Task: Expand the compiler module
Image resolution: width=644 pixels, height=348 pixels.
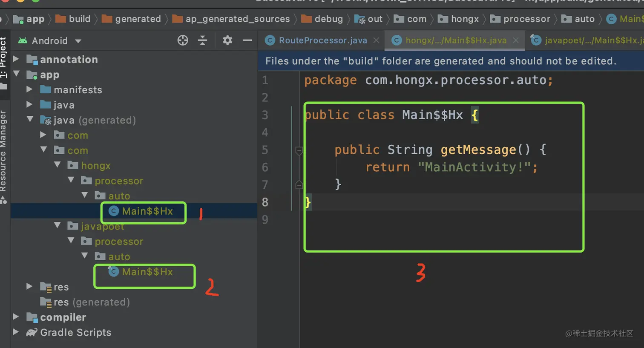Action: (x=16, y=317)
